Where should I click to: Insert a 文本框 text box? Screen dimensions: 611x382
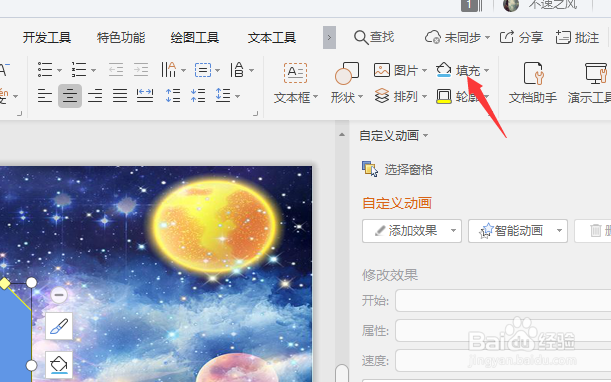pyautogui.click(x=295, y=83)
